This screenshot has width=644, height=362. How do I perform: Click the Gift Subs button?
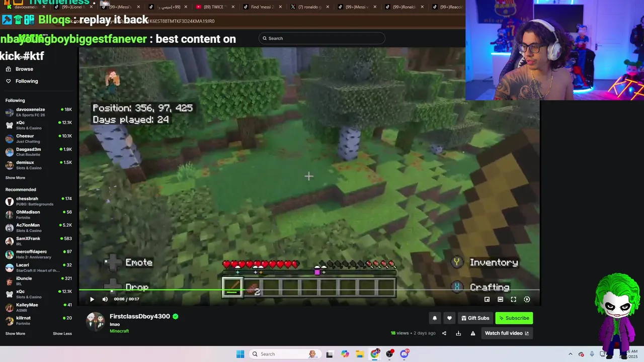(475, 318)
